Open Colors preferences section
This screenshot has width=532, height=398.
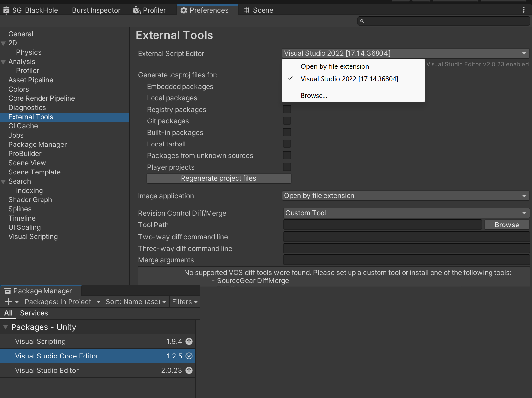pos(65,89)
